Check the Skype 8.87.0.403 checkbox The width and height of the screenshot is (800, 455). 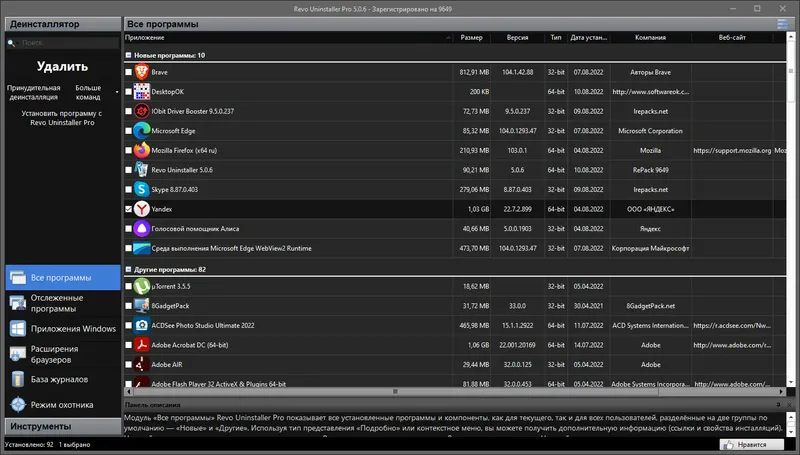[x=129, y=190]
